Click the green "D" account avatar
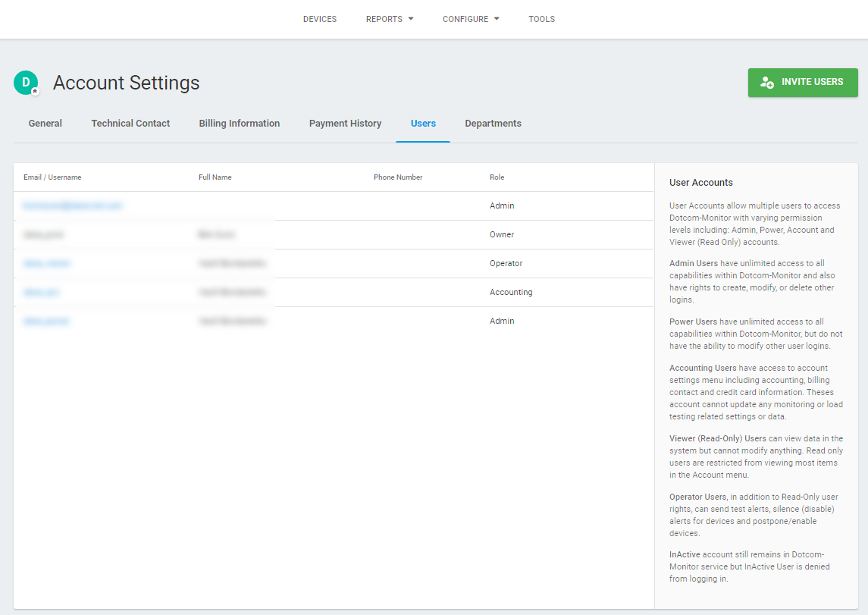 pos(25,82)
